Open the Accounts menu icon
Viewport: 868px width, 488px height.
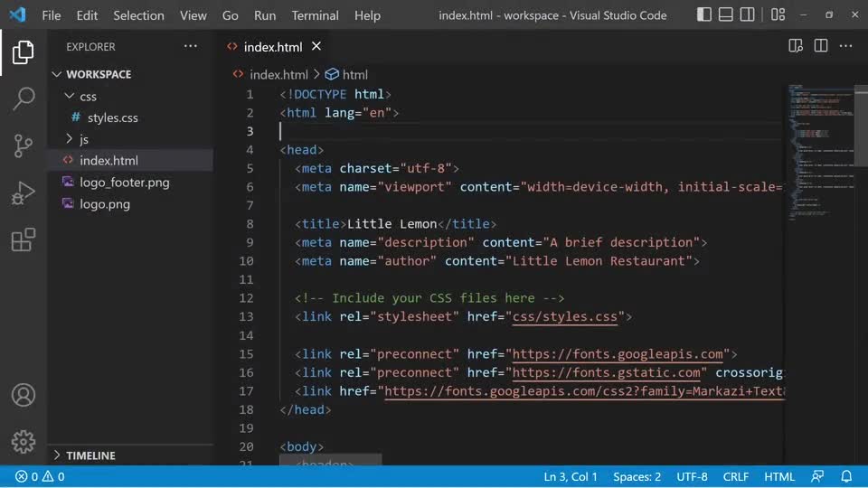(x=24, y=395)
